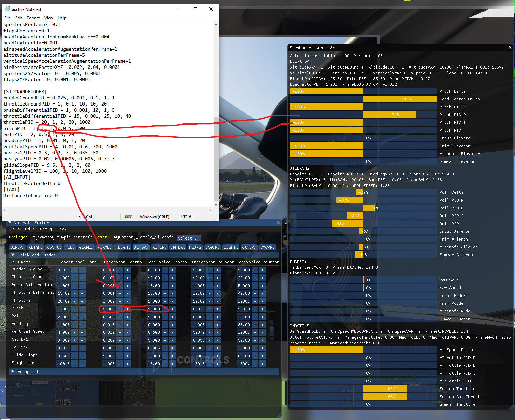
Task: Decrement the Roll Proportional Control value
Action: [x=74, y=317]
